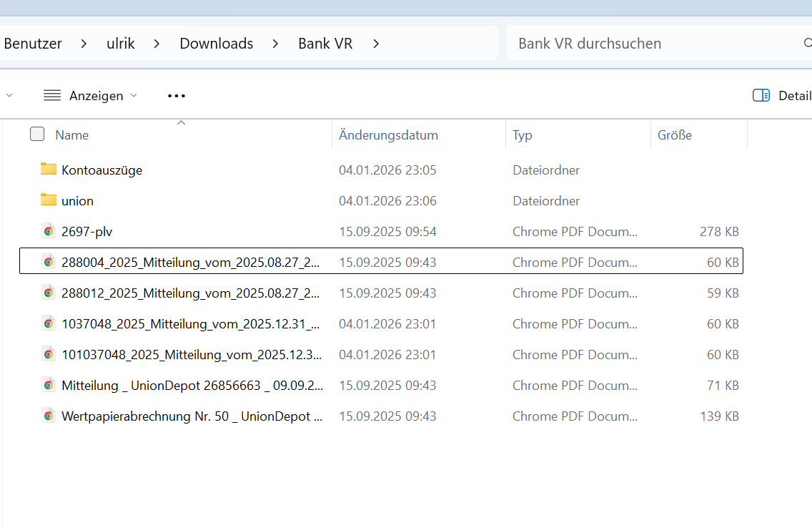This screenshot has height=528, width=812.
Task: Open the dropdown chevron left of Anzeigen
Action: click(x=9, y=95)
